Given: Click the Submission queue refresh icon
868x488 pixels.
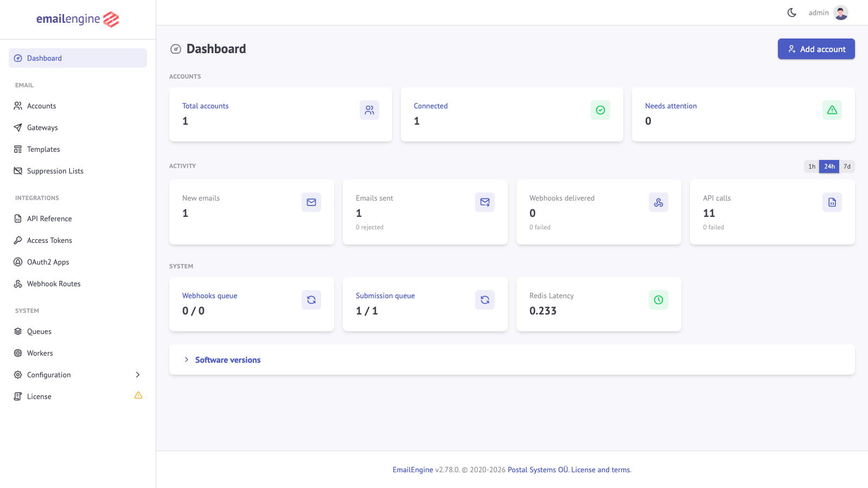Looking at the screenshot, I should click(485, 300).
